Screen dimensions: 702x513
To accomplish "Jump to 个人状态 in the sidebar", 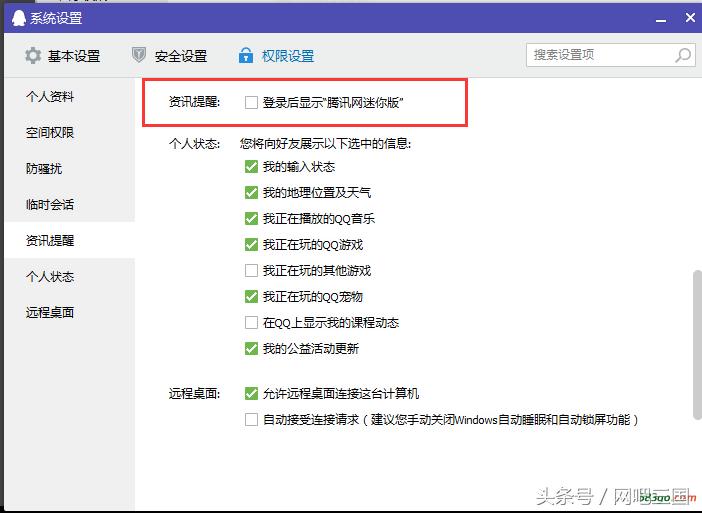I will tap(50, 277).
